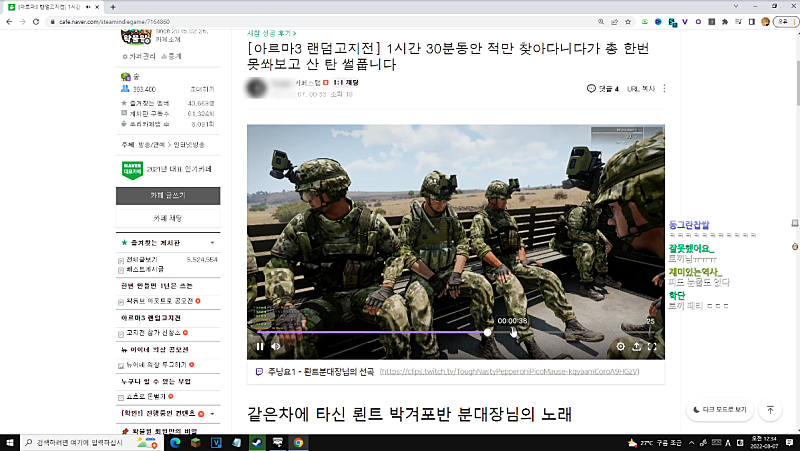This screenshot has width=800, height=451.
Task: Bookmark this page with the star icon
Action: (x=628, y=21)
